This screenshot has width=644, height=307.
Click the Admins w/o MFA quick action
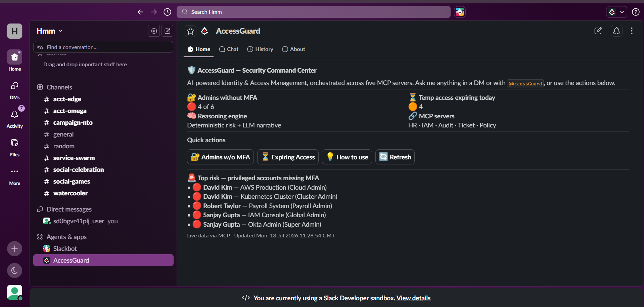point(220,157)
